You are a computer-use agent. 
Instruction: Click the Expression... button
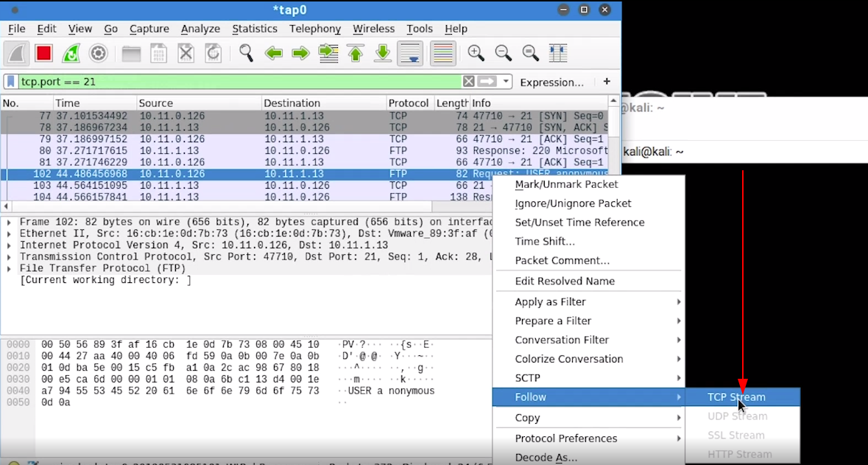551,83
